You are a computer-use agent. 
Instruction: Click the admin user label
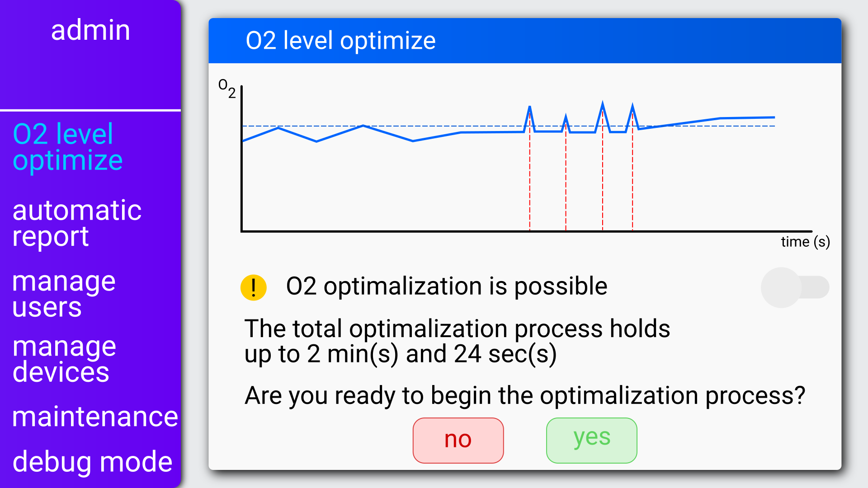90,30
